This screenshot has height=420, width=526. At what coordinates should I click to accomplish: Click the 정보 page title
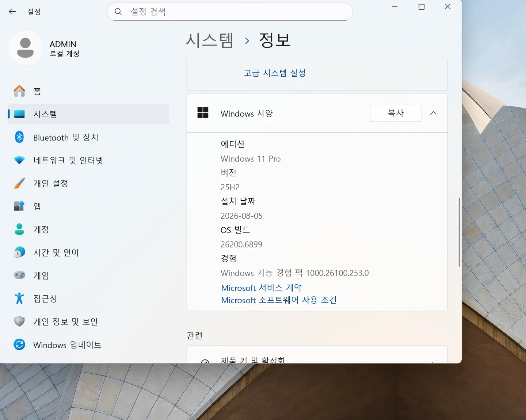275,40
